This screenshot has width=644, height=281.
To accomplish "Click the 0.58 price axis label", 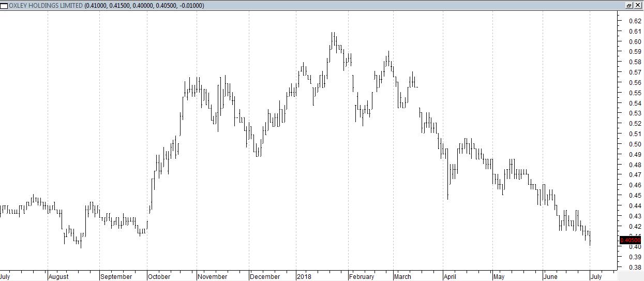I will (635, 62).
